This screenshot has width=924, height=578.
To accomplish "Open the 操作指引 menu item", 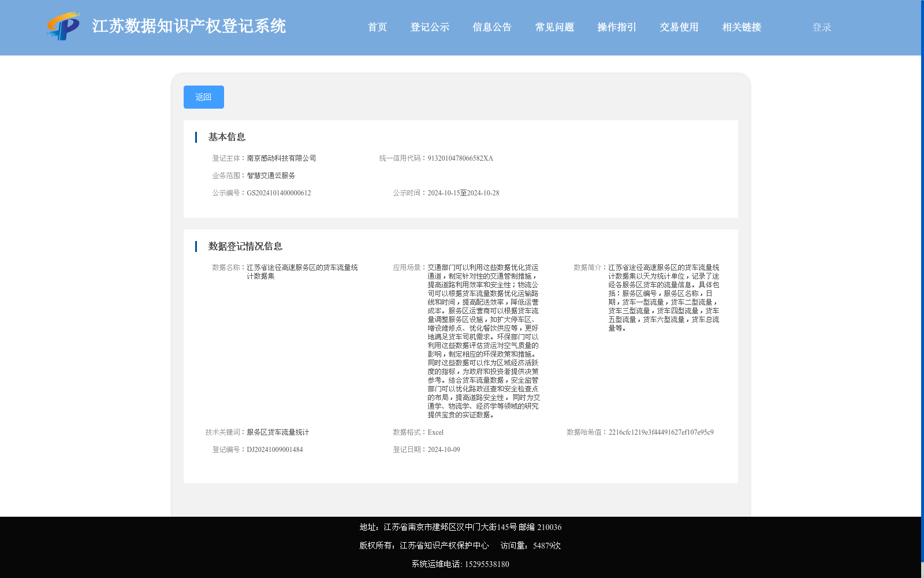I will (617, 27).
